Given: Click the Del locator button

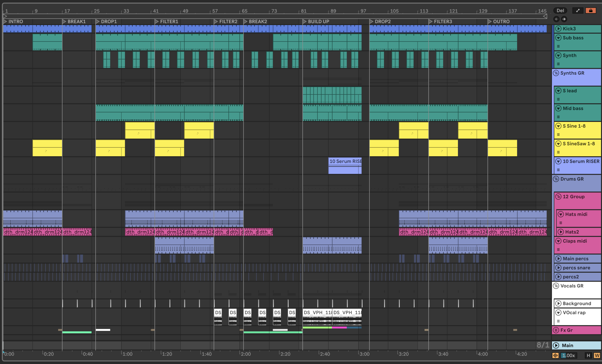Looking at the screenshot, I should [x=560, y=10].
